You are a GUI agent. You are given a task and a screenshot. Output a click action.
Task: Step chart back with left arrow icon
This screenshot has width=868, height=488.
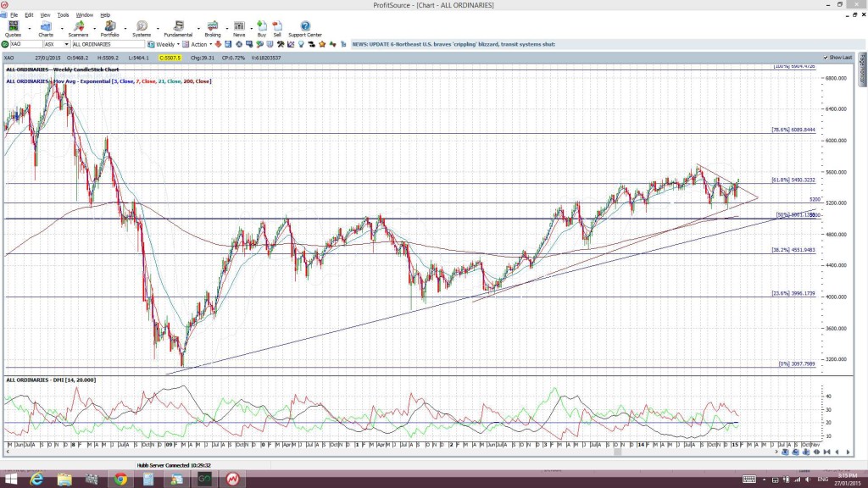[837, 452]
